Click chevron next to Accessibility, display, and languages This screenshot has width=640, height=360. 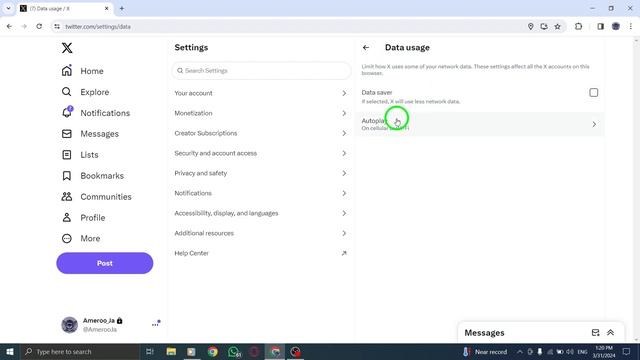[x=344, y=213]
